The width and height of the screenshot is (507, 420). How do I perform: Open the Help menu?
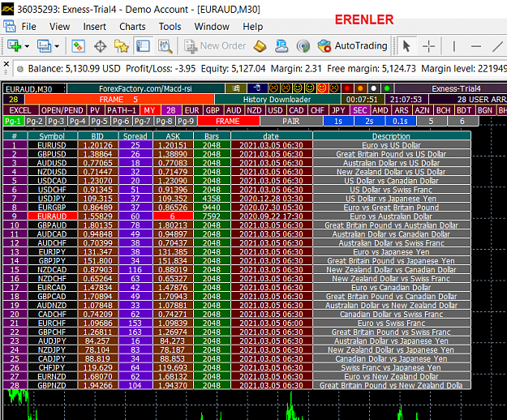point(252,27)
